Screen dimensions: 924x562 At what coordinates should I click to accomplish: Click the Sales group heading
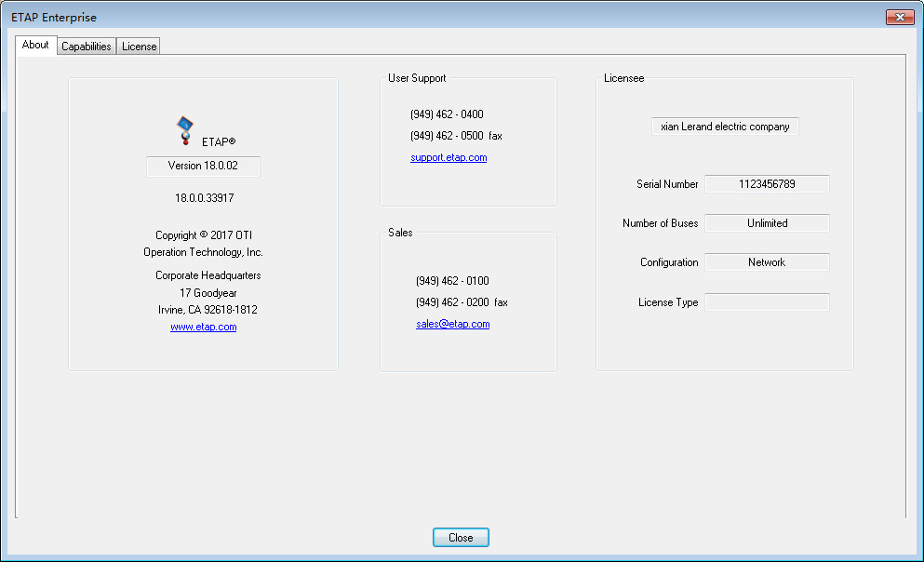400,233
